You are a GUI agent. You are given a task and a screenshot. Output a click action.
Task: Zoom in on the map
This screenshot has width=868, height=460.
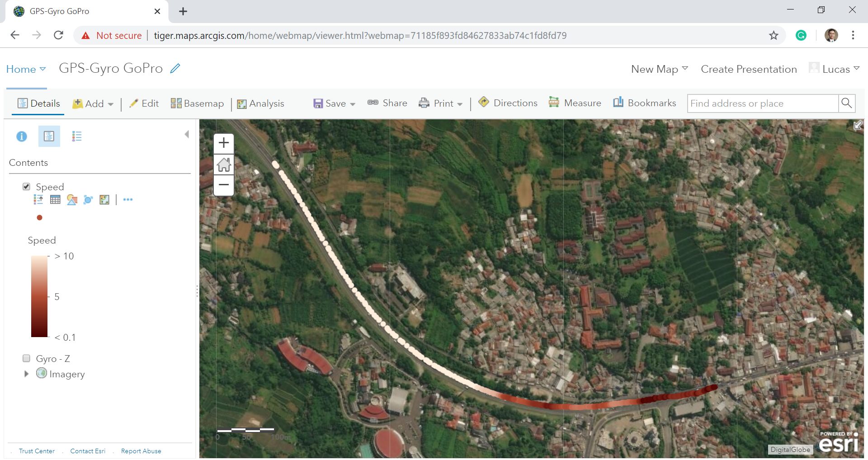click(224, 144)
